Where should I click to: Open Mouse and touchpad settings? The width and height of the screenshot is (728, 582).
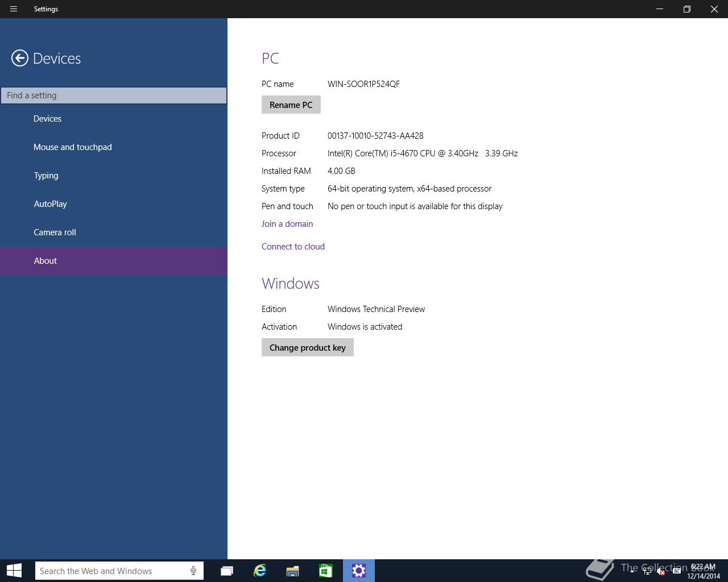[114, 147]
